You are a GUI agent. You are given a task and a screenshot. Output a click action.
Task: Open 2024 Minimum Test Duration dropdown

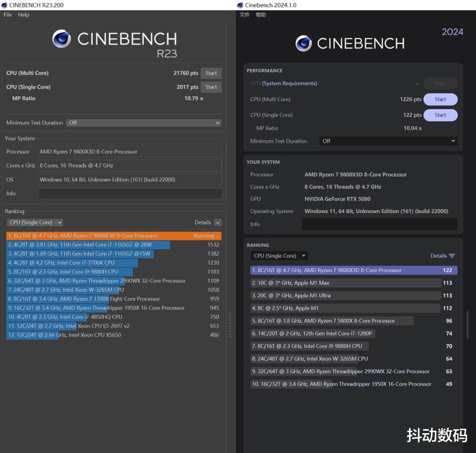[x=388, y=141]
